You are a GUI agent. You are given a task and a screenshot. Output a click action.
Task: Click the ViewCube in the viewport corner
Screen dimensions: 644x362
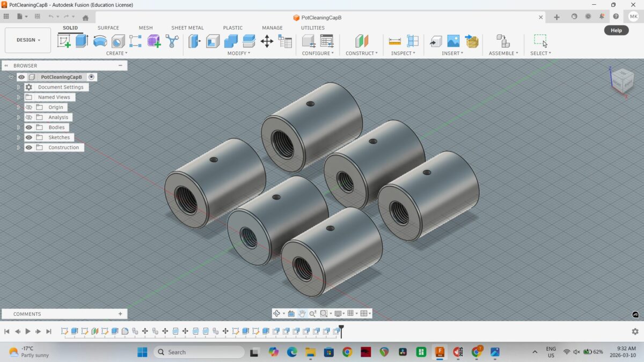pyautogui.click(x=621, y=80)
